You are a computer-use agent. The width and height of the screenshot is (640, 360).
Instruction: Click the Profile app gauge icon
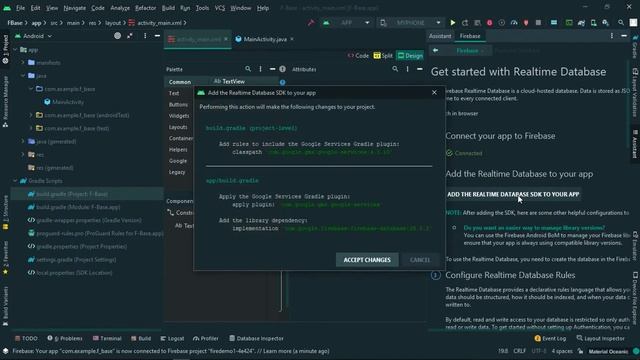coord(514,23)
